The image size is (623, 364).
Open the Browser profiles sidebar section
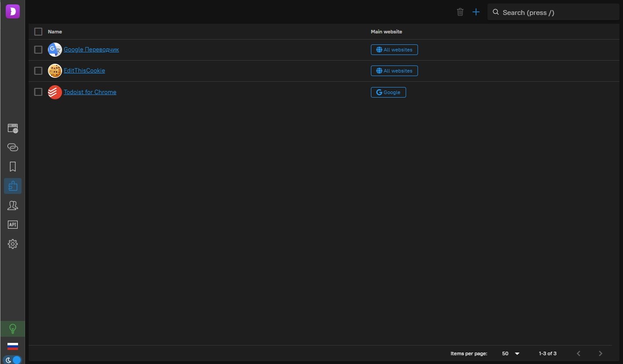pos(13,128)
